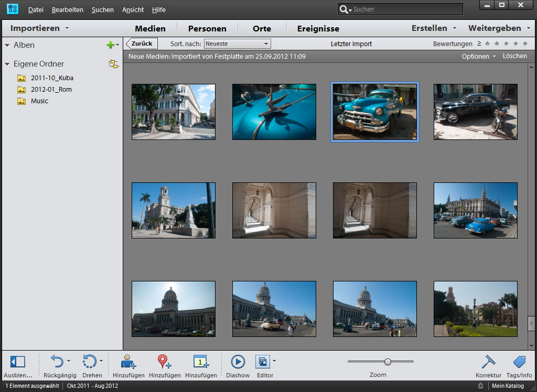Click the add person tag icon
The image size is (537, 392).
[128, 362]
